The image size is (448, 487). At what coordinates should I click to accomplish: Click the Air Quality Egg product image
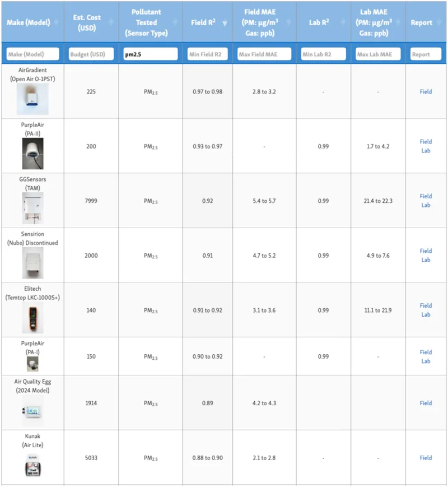pyautogui.click(x=32, y=412)
